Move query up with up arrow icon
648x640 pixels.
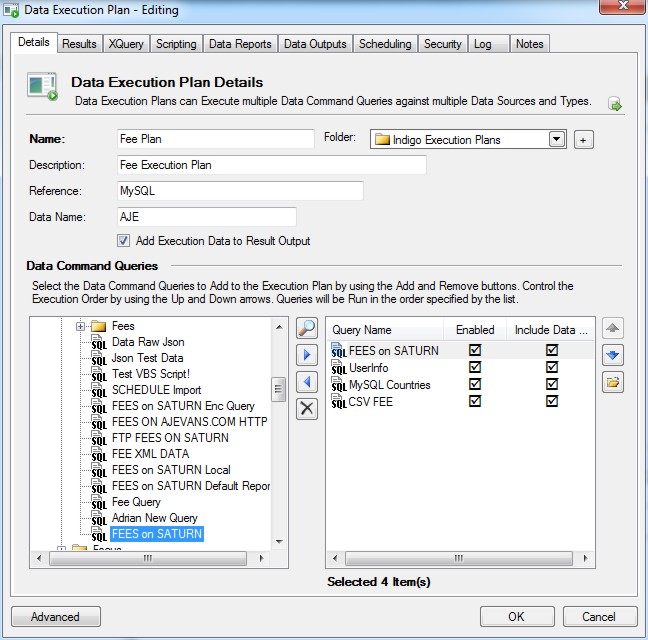tap(613, 329)
